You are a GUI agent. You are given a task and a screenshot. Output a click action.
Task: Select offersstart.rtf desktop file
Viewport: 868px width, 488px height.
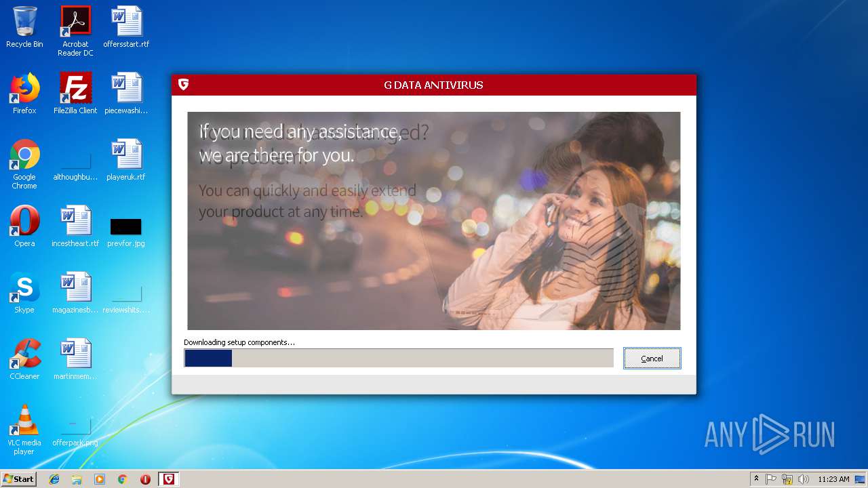[x=126, y=27]
